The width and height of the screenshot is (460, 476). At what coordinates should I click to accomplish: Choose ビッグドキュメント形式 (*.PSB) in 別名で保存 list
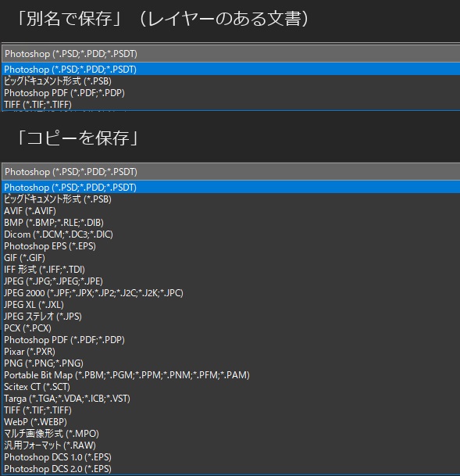(x=231, y=81)
